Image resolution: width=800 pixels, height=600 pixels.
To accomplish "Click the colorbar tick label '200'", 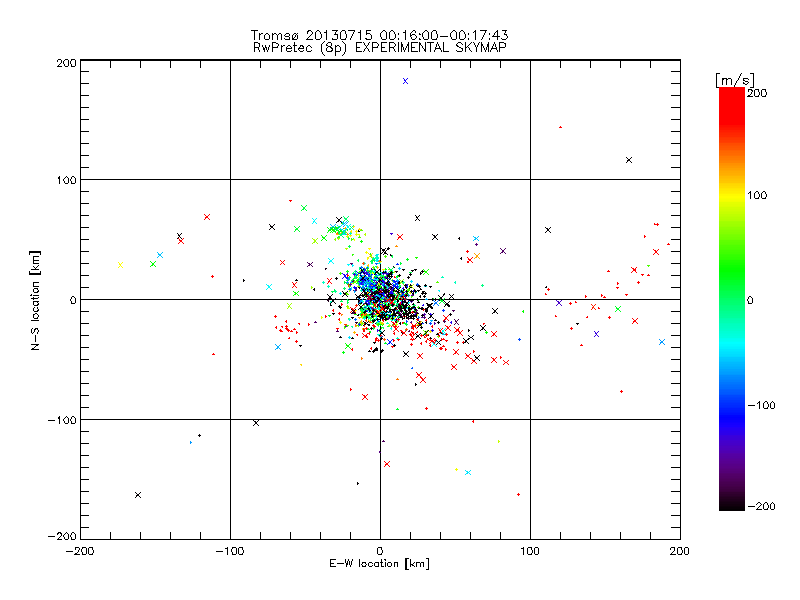I will [x=757, y=93].
